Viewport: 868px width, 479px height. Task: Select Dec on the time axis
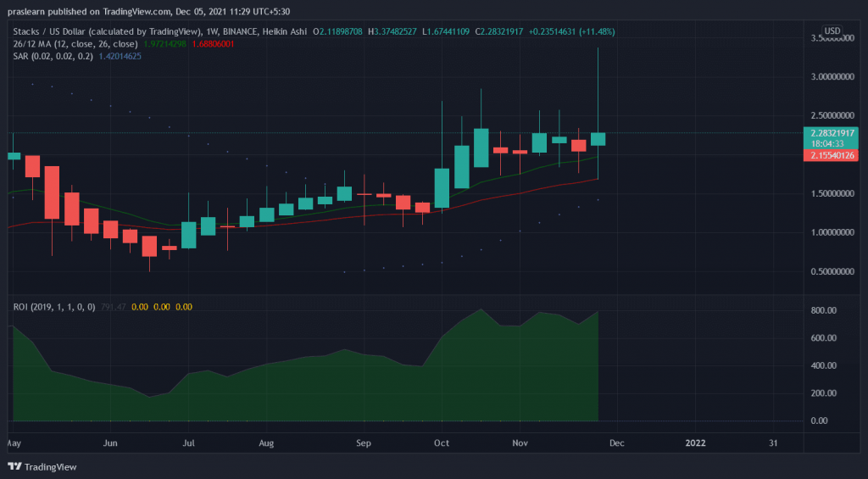(616, 443)
